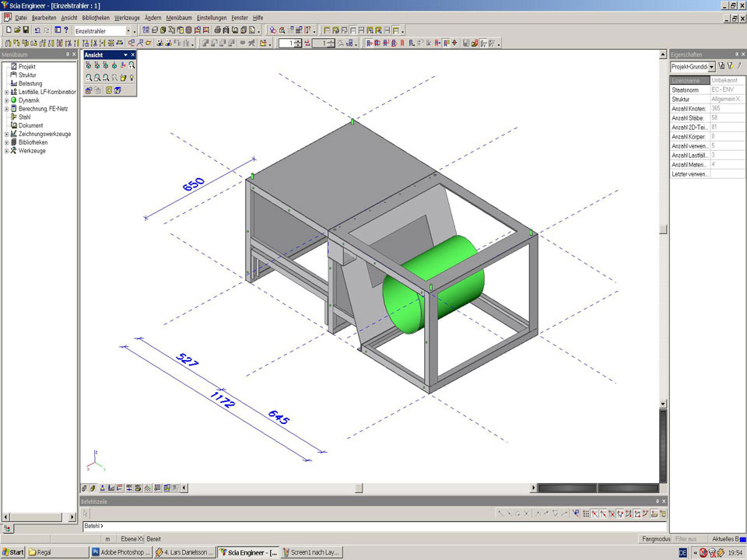Select Struktur in the Menübaum tree
The image size is (747, 560).
[x=28, y=75]
